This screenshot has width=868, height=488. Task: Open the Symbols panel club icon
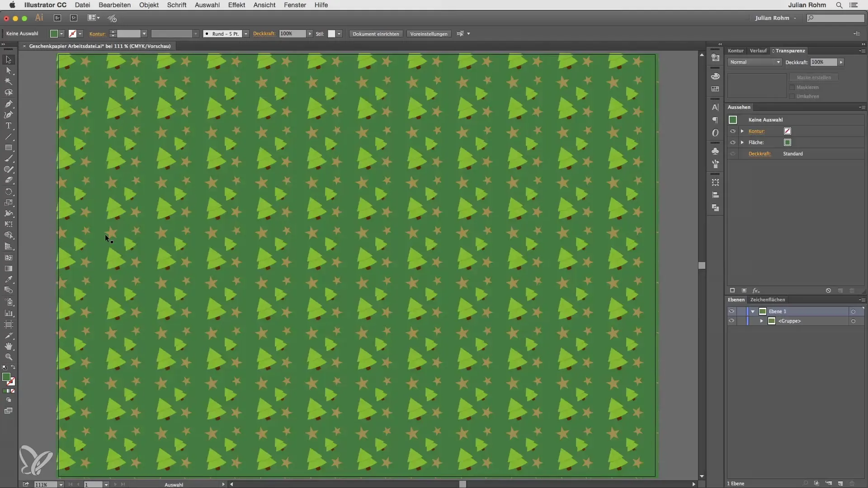pos(715,151)
